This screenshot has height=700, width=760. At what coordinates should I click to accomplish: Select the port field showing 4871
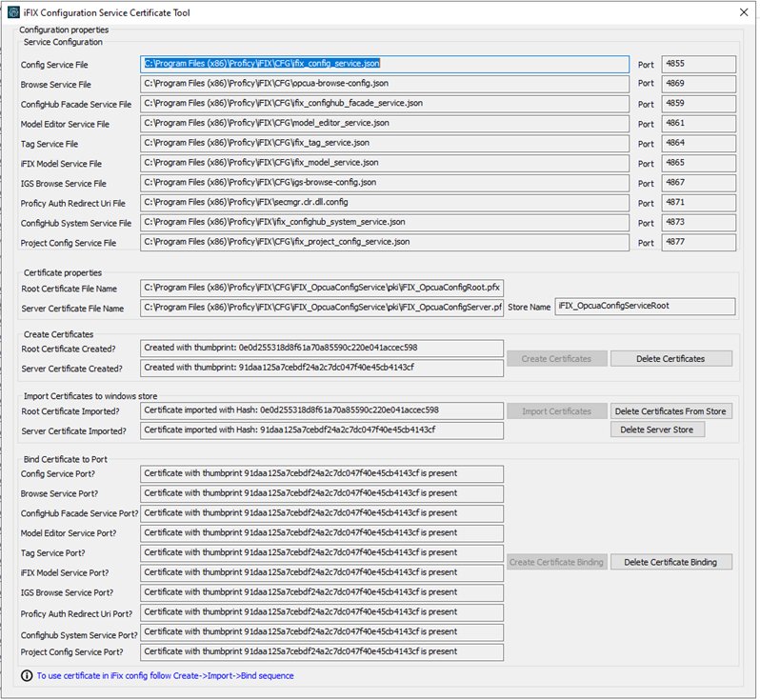(698, 203)
